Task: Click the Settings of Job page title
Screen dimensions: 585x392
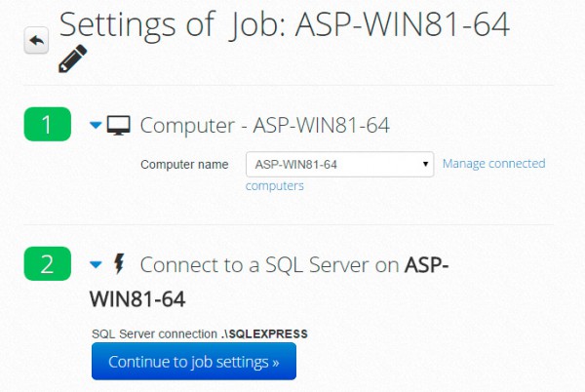Action: [144, 24]
